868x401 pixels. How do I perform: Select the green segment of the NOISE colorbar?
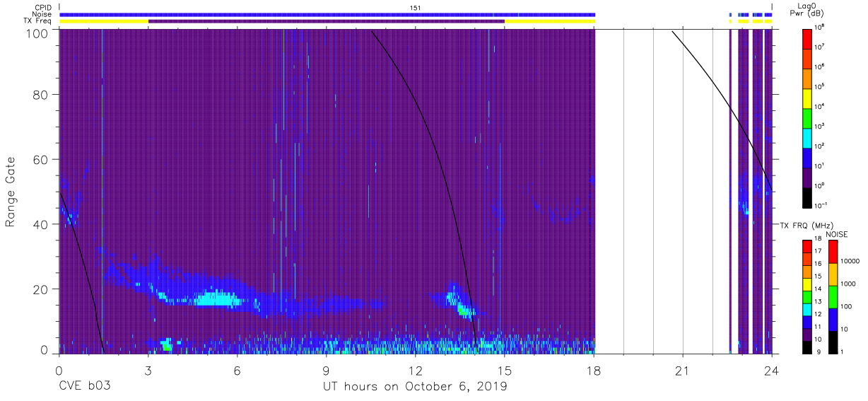pos(833,296)
